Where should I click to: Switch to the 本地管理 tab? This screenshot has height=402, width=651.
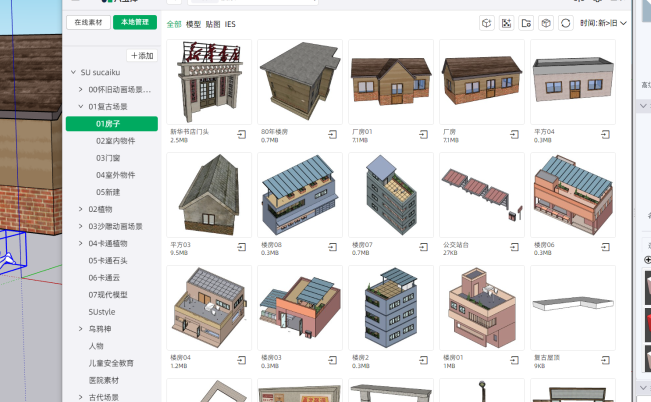pos(135,22)
